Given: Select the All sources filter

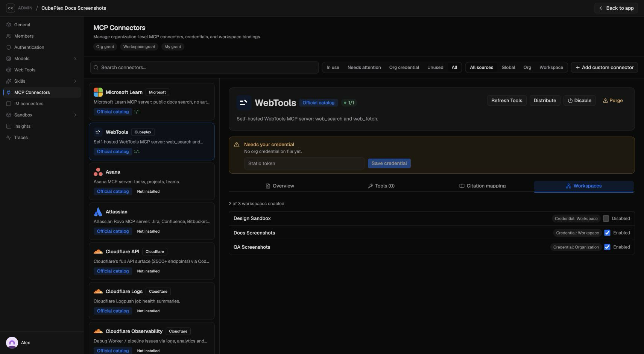Looking at the screenshot, I should click(481, 68).
